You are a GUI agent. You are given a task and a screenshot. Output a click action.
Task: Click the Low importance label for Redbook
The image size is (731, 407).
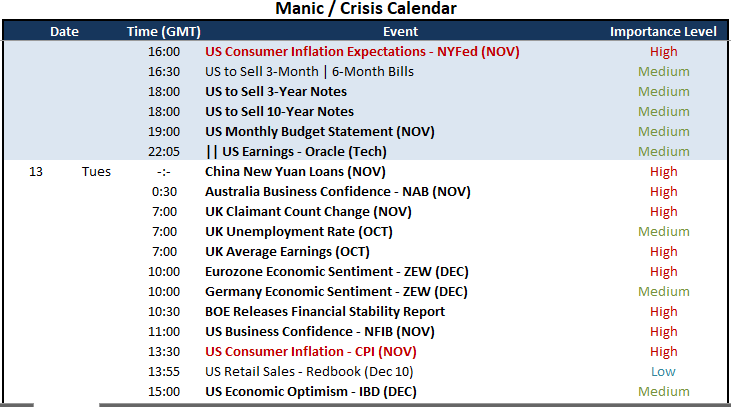pos(663,372)
